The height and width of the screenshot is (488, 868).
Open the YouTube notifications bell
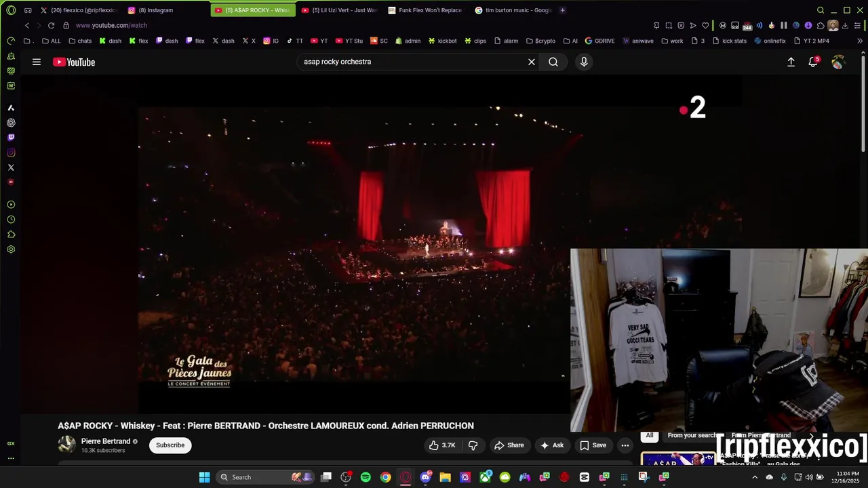(x=813, y=62)
